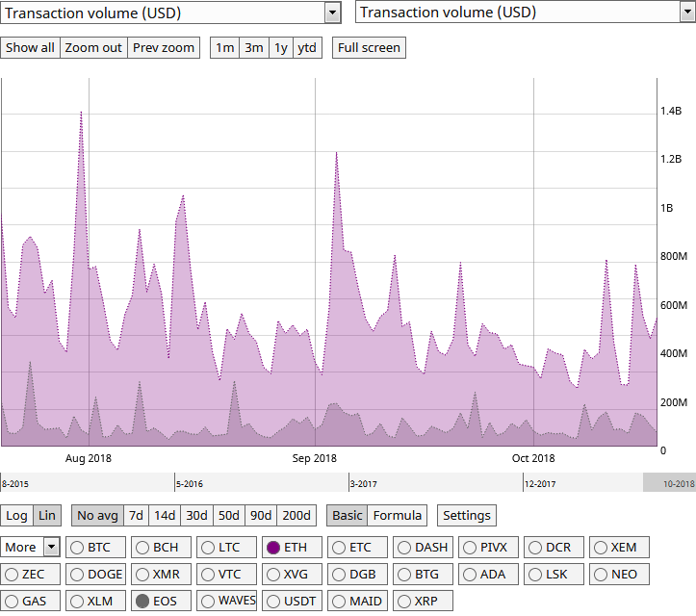Toggle MAID series radio

point(357,601)
